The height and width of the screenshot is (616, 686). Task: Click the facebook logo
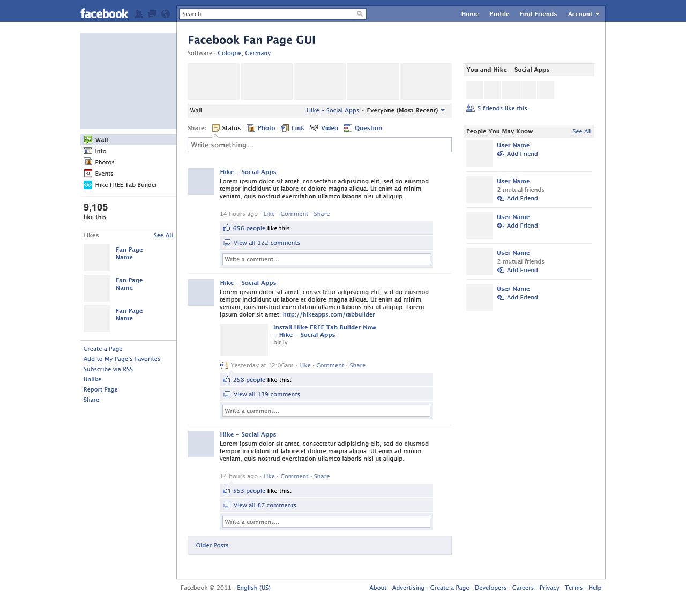tap(104, 13)
